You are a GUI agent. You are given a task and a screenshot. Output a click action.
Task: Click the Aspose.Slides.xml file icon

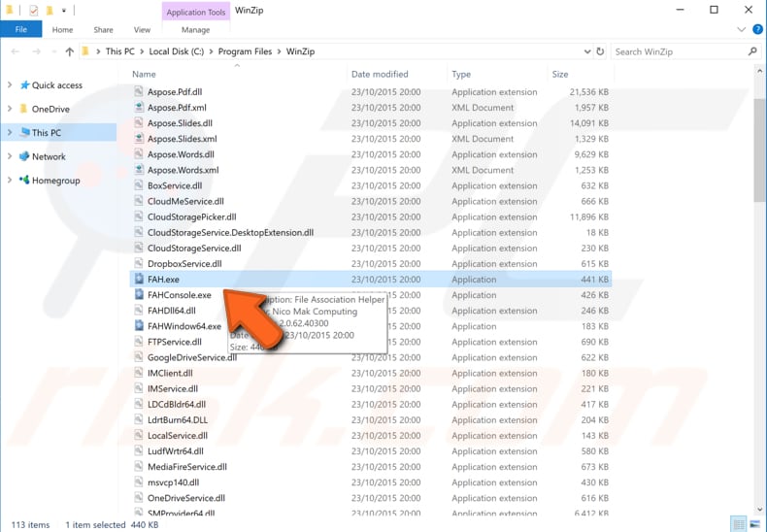pos(139,139)
